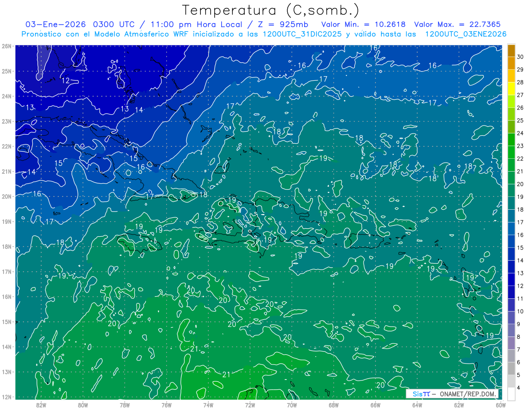
Task: Select the "1200UTC_03ENE2026" valid-until time
Action: 465,34
